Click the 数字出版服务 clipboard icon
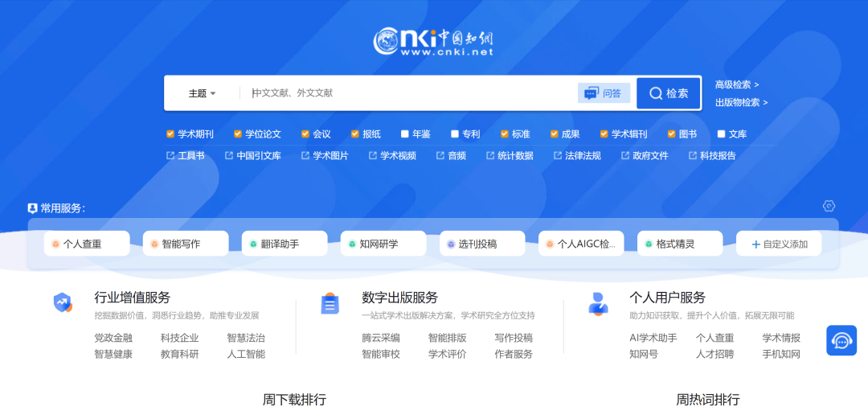 tap(330, 304)
